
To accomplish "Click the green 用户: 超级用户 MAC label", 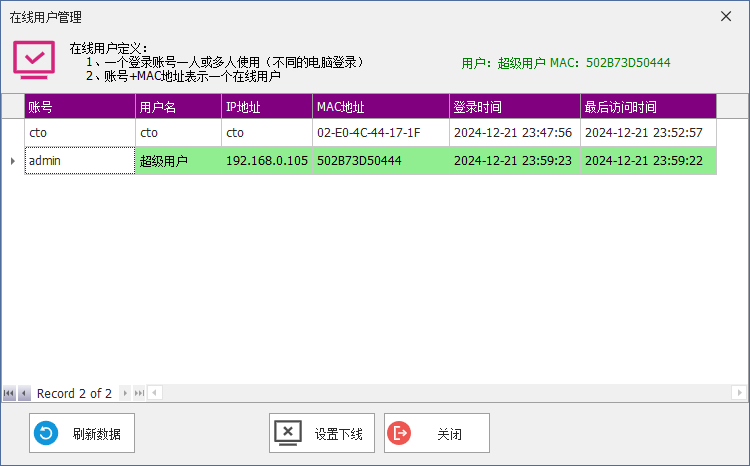I will click(566, 63).
